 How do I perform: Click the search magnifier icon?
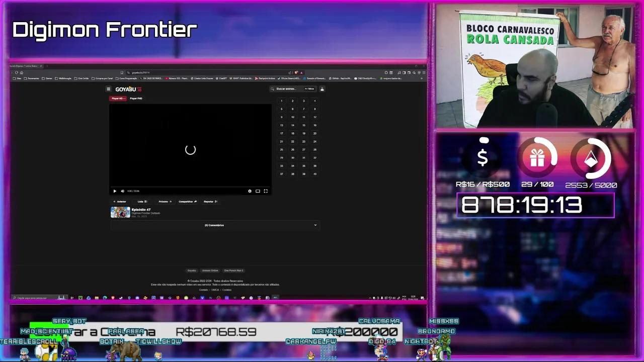tap(272, 89)
